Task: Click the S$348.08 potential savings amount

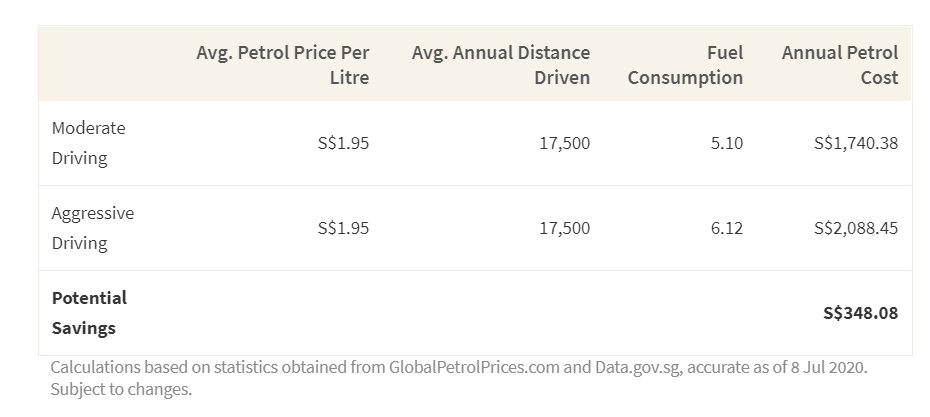Action: point(860,313)
